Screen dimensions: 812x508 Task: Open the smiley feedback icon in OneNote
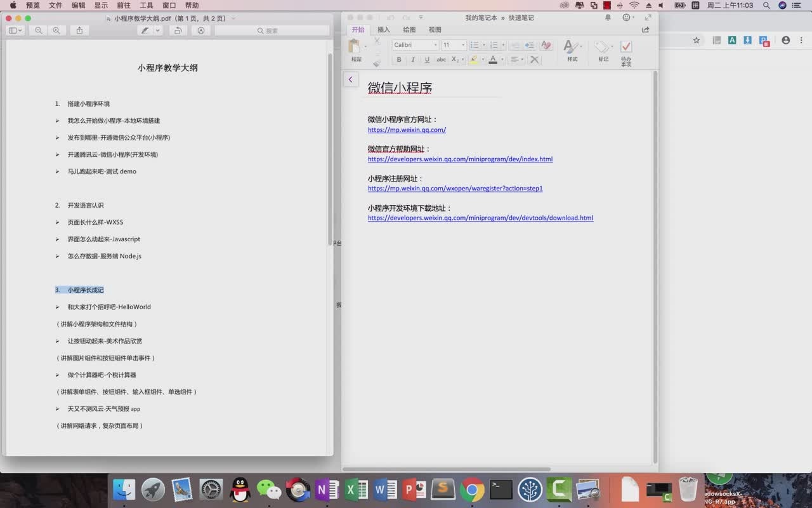click(627, 18)
